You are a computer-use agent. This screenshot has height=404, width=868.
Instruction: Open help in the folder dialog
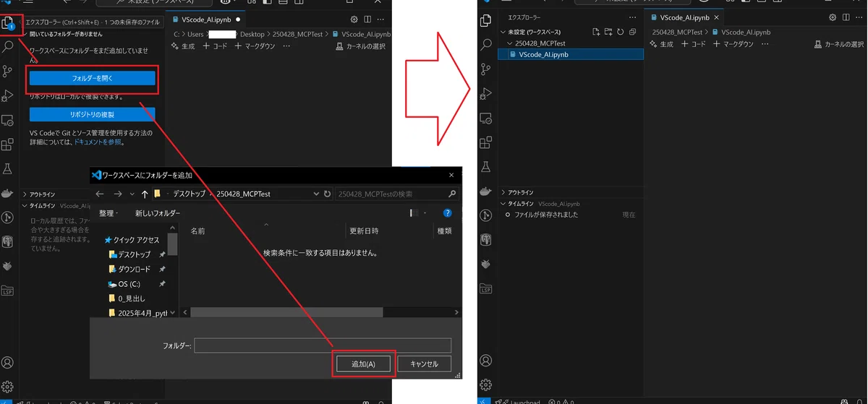tap(448, 213)
